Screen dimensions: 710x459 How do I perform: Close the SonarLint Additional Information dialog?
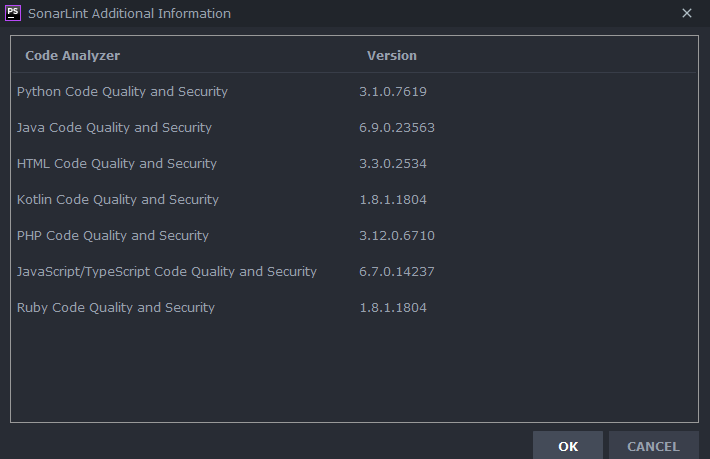(686, 13)
